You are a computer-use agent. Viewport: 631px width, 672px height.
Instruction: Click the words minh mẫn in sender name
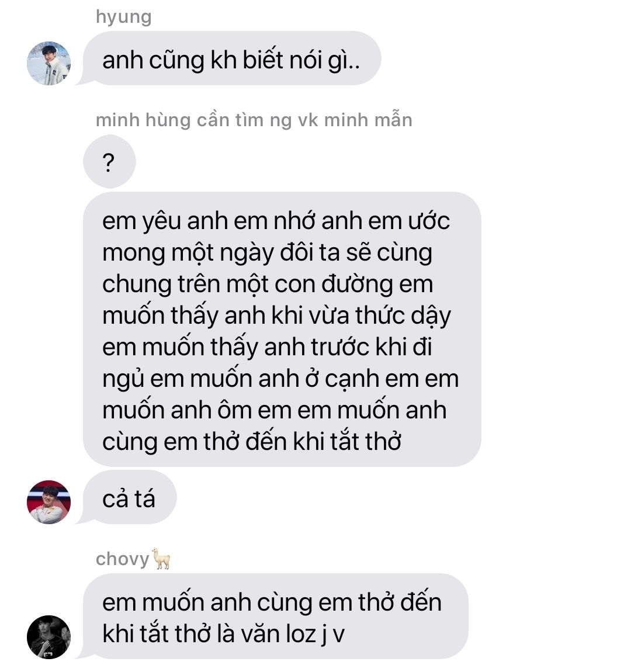coord(369,120)
